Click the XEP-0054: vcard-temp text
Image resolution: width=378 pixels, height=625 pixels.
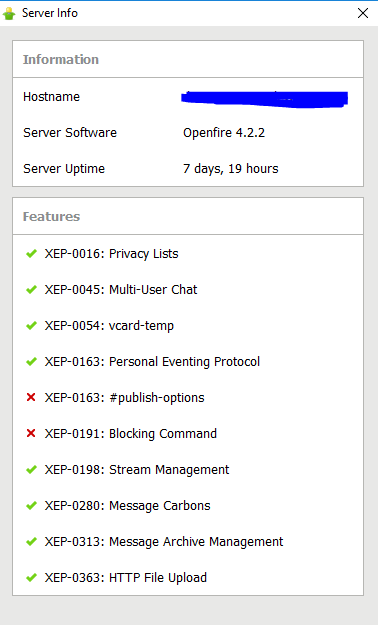pos(109,326)
